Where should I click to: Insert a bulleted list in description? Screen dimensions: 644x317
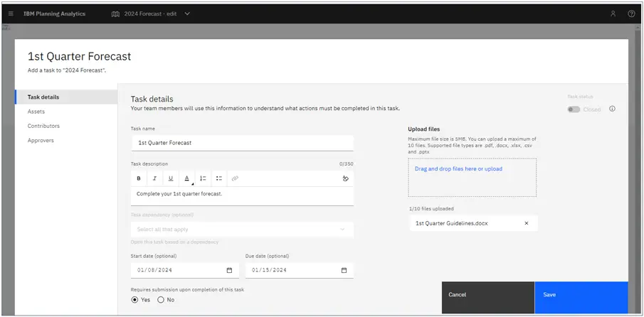pyautogui.click(x=219, y=178)
